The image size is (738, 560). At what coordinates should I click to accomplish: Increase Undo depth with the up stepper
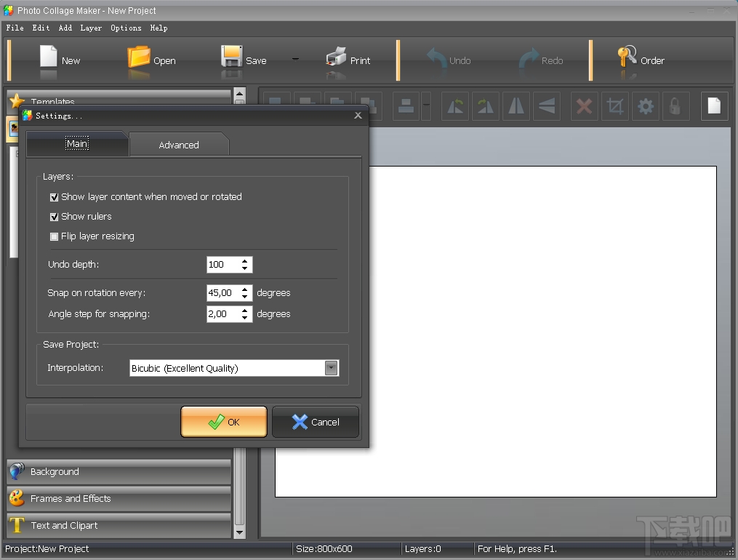point(244,261)
